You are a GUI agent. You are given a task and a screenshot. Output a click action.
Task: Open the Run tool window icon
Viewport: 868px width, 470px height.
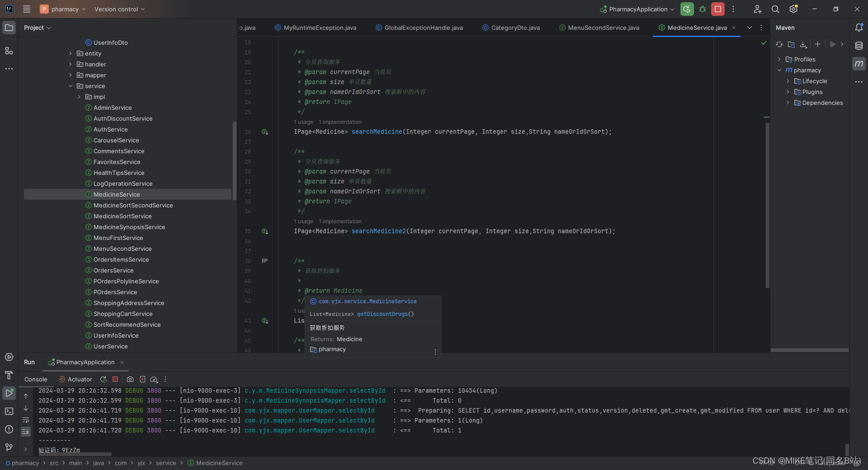[x=9, y=393]
